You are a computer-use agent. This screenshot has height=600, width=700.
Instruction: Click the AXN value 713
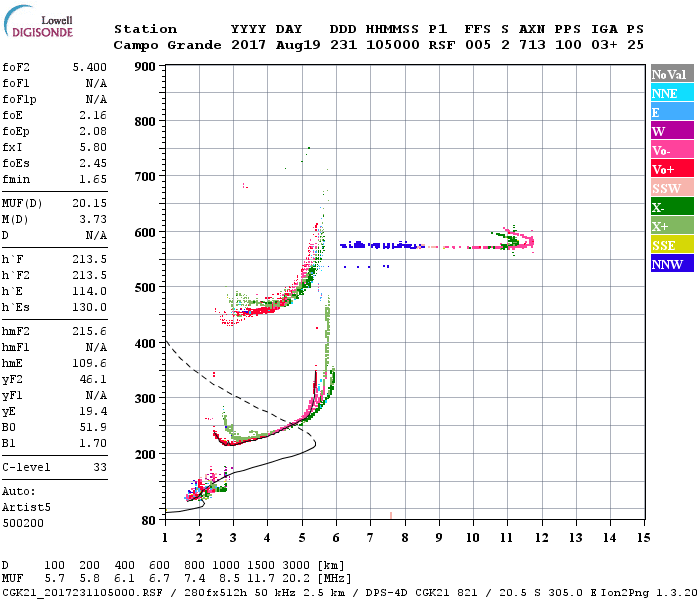tap(532, 45)
